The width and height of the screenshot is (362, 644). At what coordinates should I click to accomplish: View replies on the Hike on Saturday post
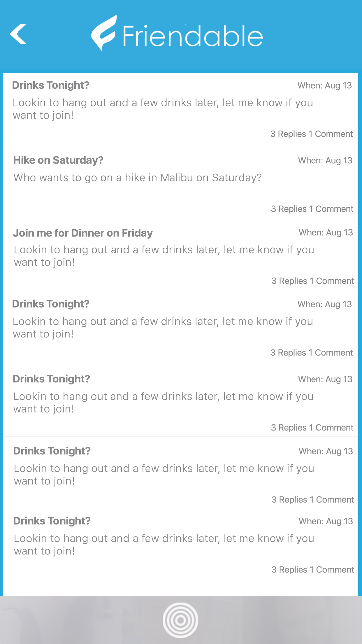312,209
